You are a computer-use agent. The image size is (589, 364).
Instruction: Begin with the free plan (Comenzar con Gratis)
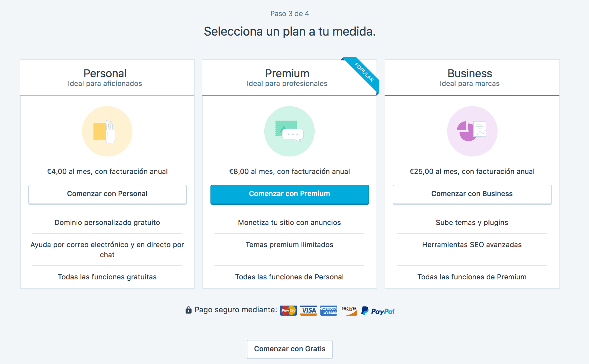coord(290,349)
